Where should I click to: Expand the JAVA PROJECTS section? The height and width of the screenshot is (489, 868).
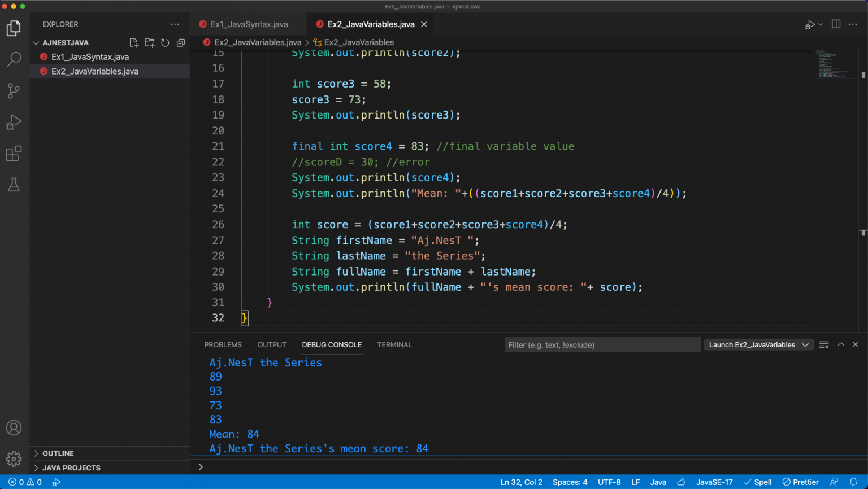click(71, 468)
